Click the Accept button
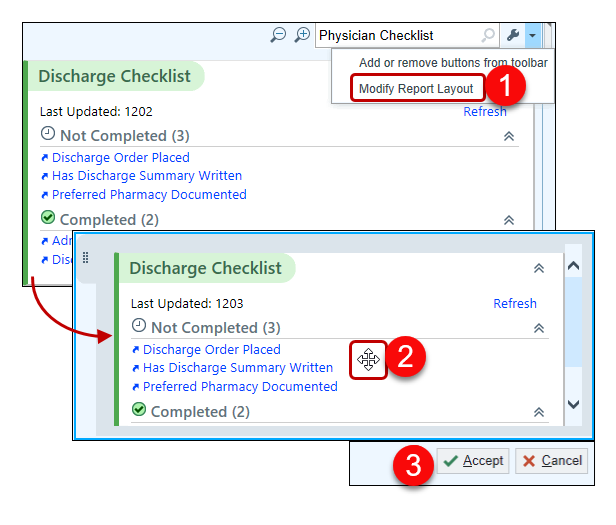The height and width of the screenshot is (525, 616). [473, 461]
